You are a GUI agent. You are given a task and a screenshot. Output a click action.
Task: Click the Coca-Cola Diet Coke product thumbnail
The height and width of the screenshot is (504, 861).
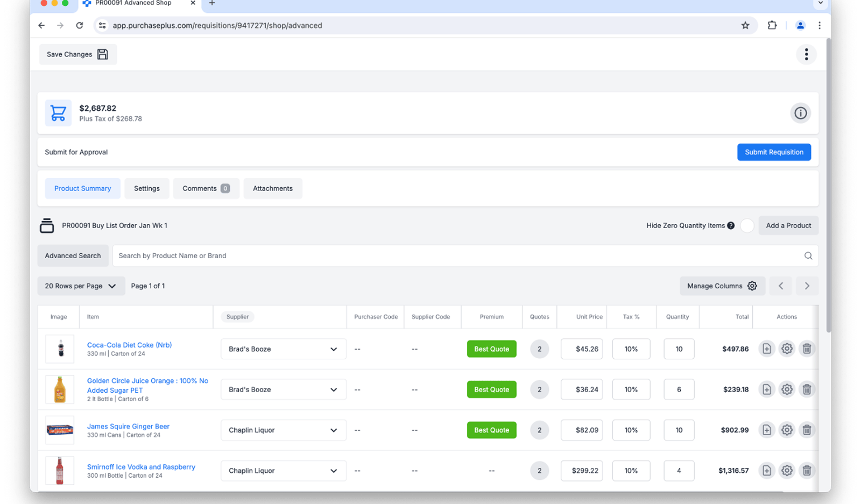pos(60,349)
